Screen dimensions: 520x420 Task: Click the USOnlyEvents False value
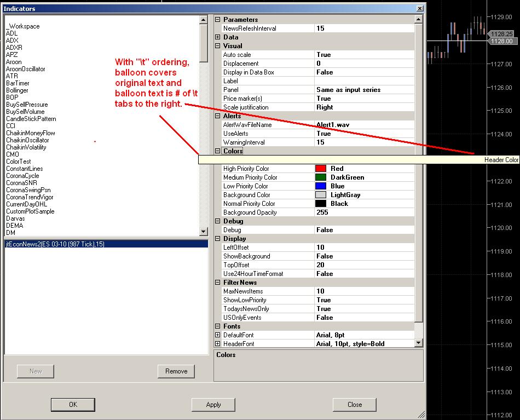pos(365,318)
